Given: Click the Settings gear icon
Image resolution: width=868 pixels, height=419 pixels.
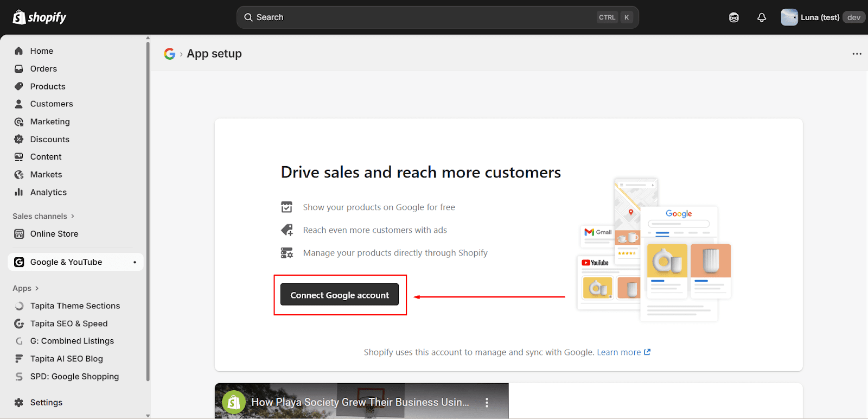Looking at the screenshot, I should point(19,403).
